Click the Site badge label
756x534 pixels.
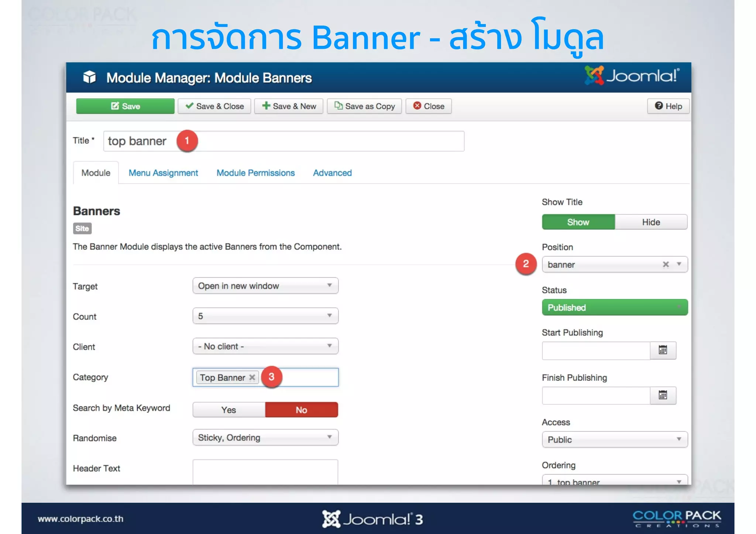pyautogui.click(x=82, y=228)
